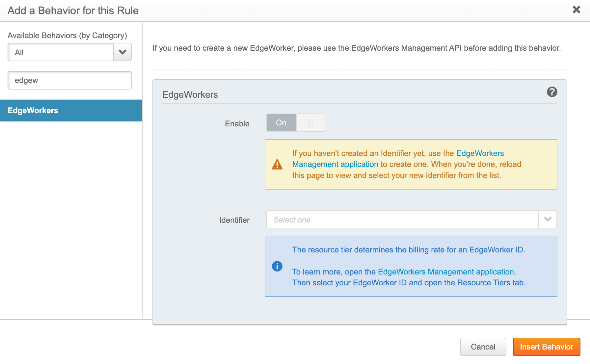Click the Add a Behavior for this Rule title

click(x=73, y=11)
